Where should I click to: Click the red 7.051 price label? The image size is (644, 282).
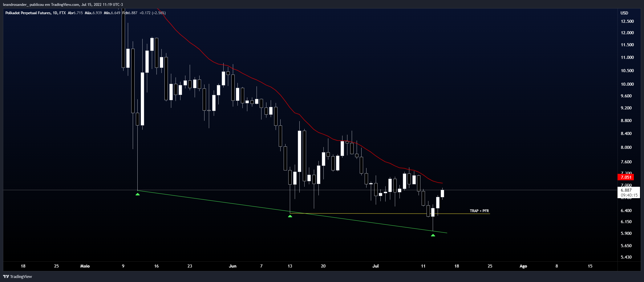[626, 177]
